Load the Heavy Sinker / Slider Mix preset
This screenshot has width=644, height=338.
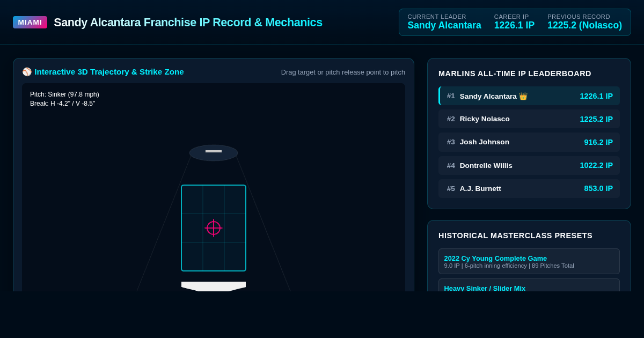tap(529, 286)
